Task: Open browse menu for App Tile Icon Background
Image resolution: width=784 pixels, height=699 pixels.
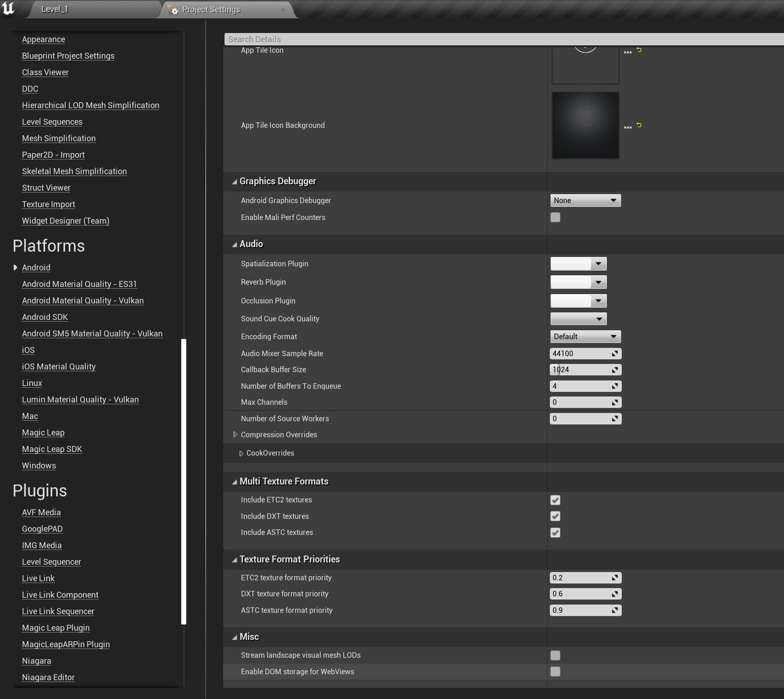Action: [628, 127]
